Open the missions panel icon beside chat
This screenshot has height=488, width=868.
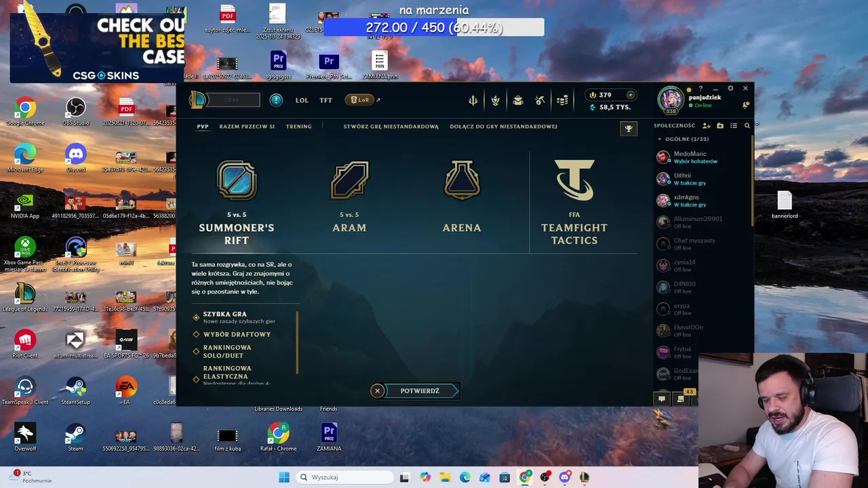(680, 399)
